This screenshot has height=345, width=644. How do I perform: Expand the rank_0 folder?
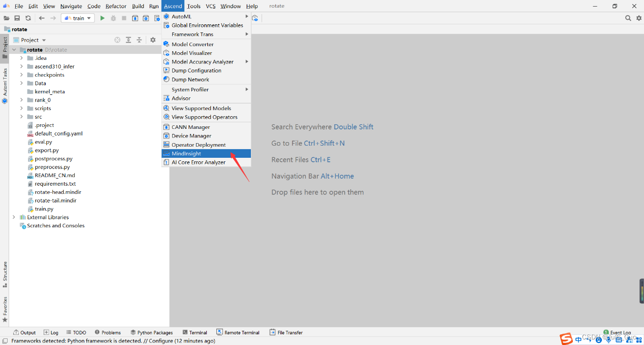(x=21, y=100)
